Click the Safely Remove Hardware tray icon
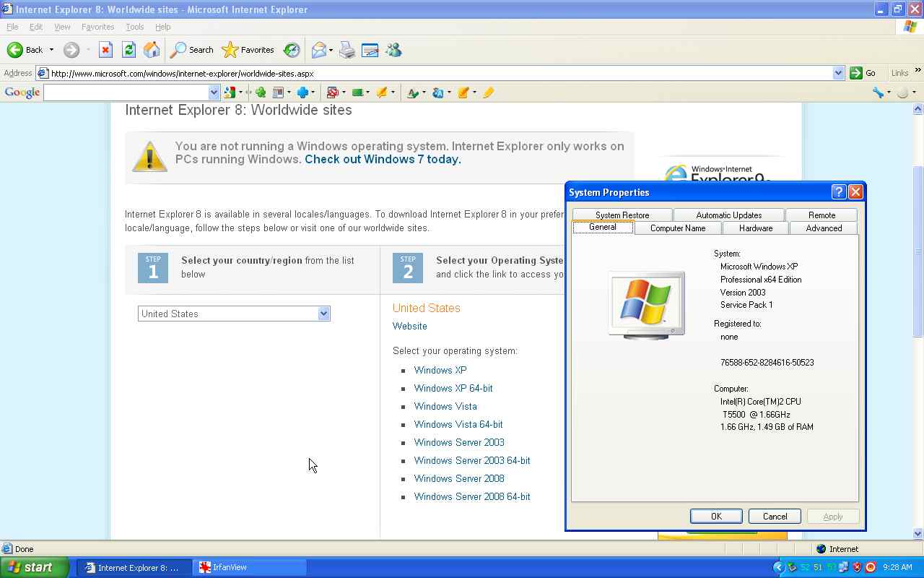 (x=792, y=567)
